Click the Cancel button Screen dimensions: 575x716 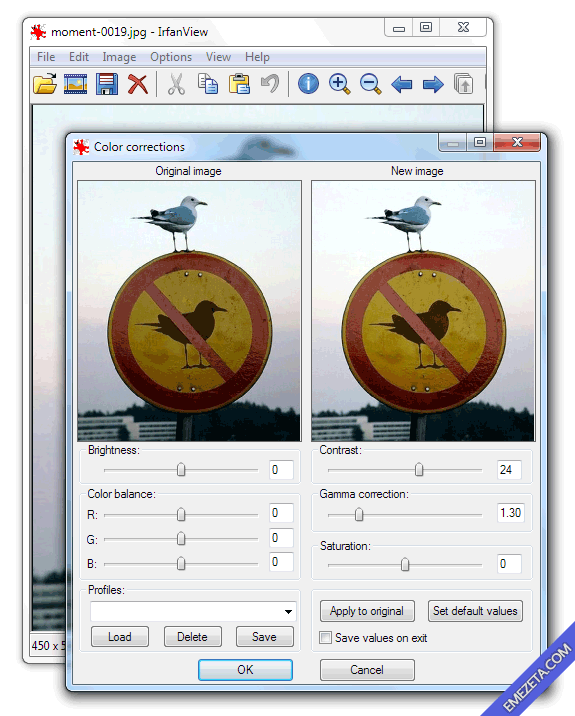point(367,670)
